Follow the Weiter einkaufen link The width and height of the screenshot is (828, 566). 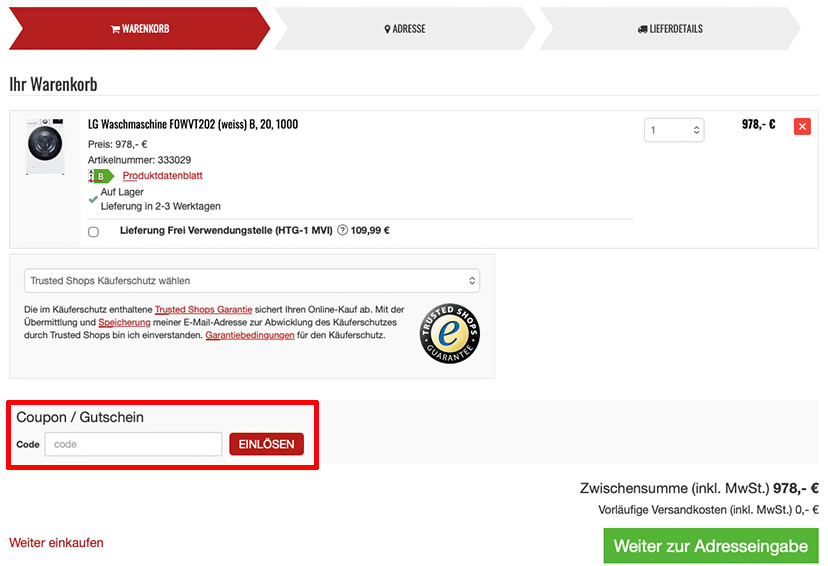coord(57,543)
